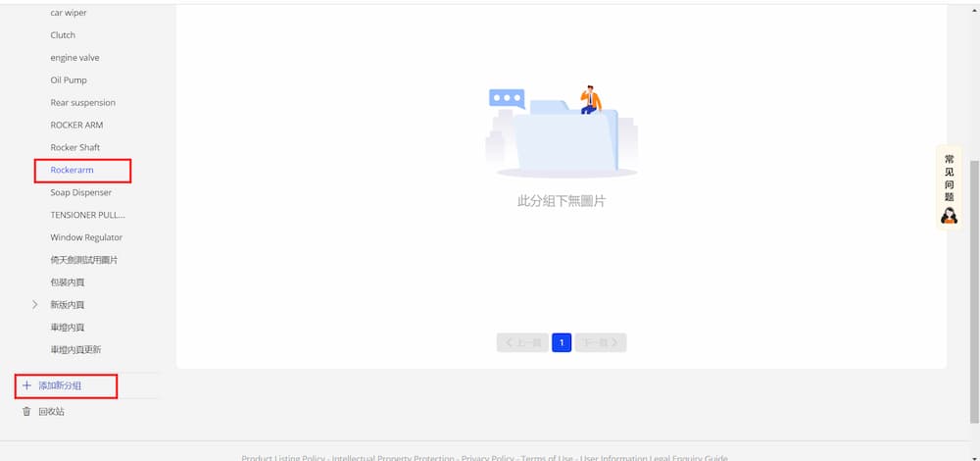The width and height of the screenshot is (980, 461).
Task: Open the recycle bin trash icon
Action: click(x=26, y=412)
